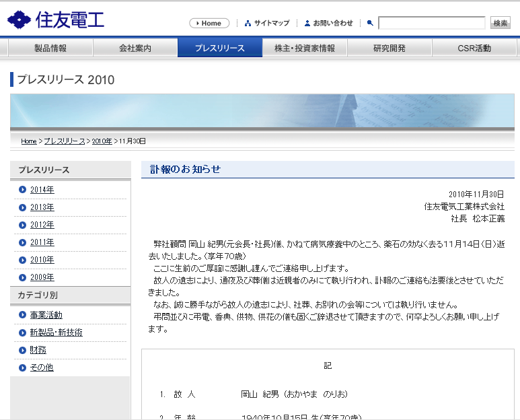Open the 事業活動 category link
Screen dimensions: 520x420
pos(46,315)
